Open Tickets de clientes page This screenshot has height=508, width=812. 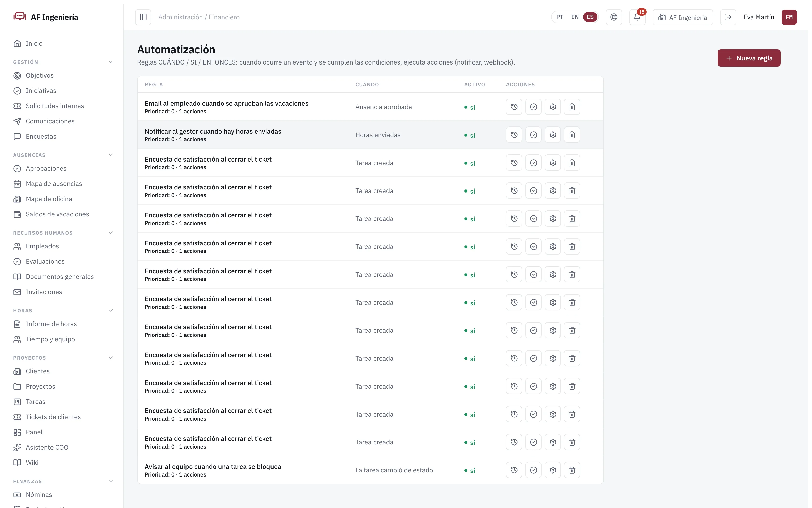(53, 417)
